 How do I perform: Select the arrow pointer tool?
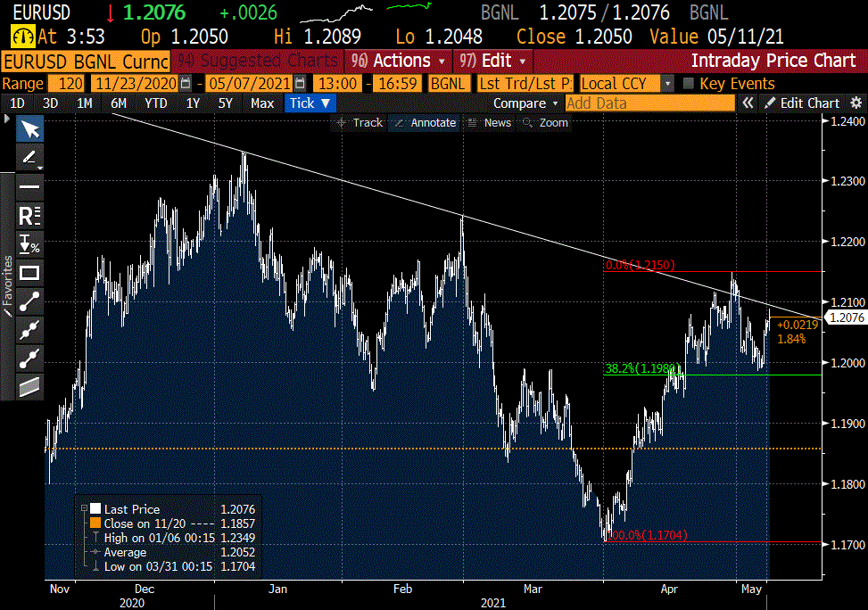30,129
